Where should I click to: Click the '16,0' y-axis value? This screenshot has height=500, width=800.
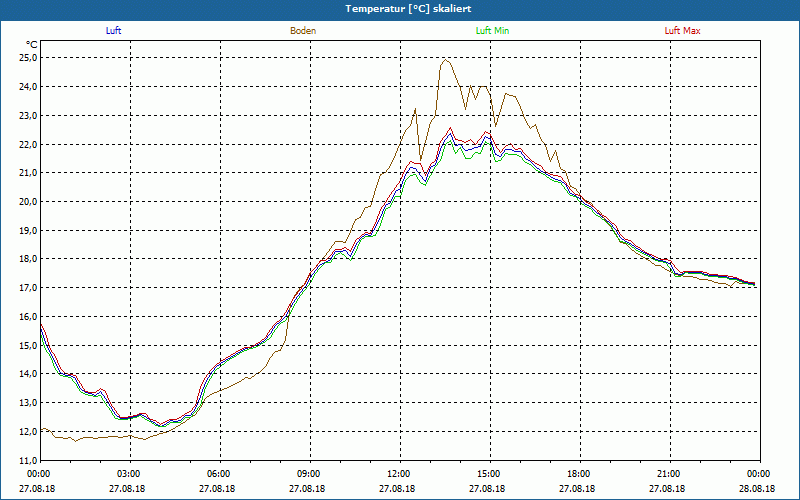pyautogui.click(x=28, y=317)
